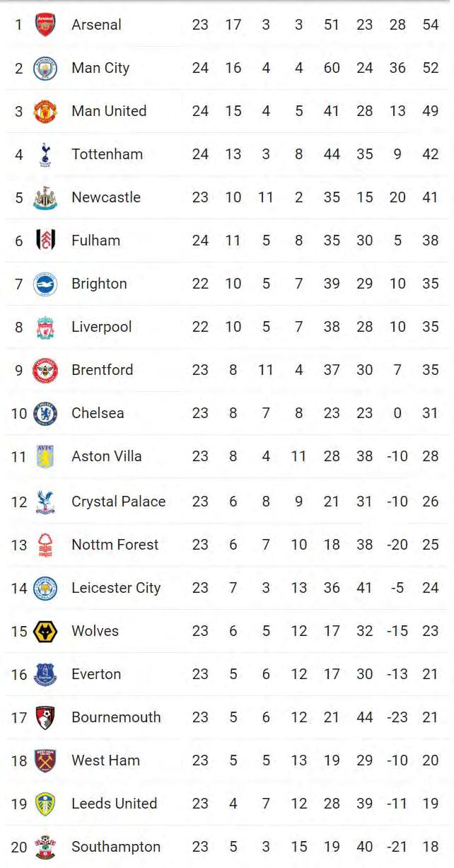
Task: Click the Wolves wolf-head logo
Action: [x=45, y=631]
